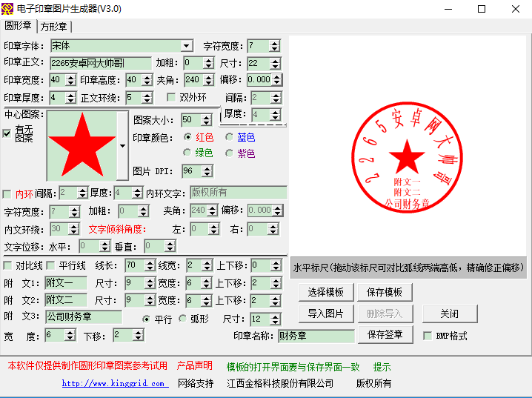Screen dimensions: 532x398
Task: Click the 保存签章 button
Action: [385, 334]
